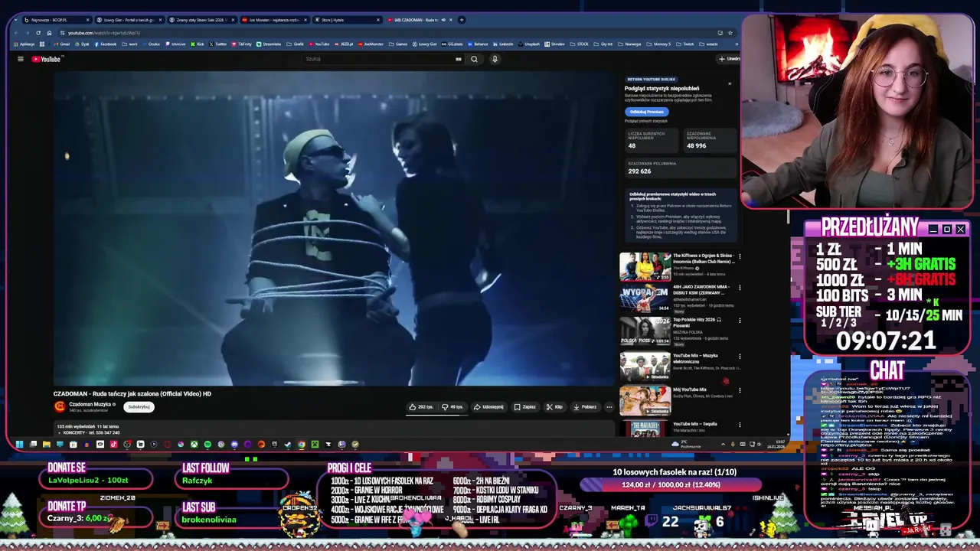This screenshot has width=980, height=551.
Task: Select the CZADOMAN YouTube tab
Action: pyautogui.click(x=419, y=20)
